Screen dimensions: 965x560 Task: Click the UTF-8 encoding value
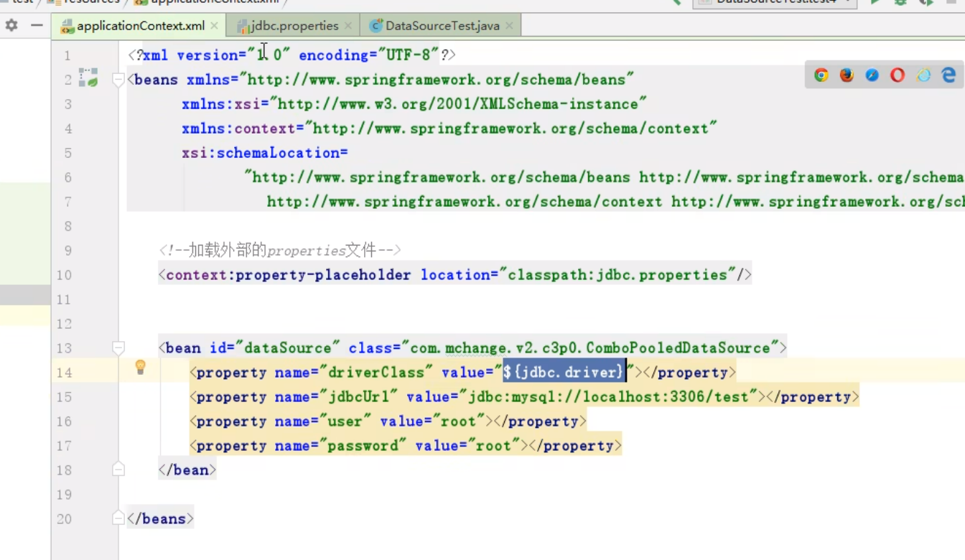click(x=408, y=55)
